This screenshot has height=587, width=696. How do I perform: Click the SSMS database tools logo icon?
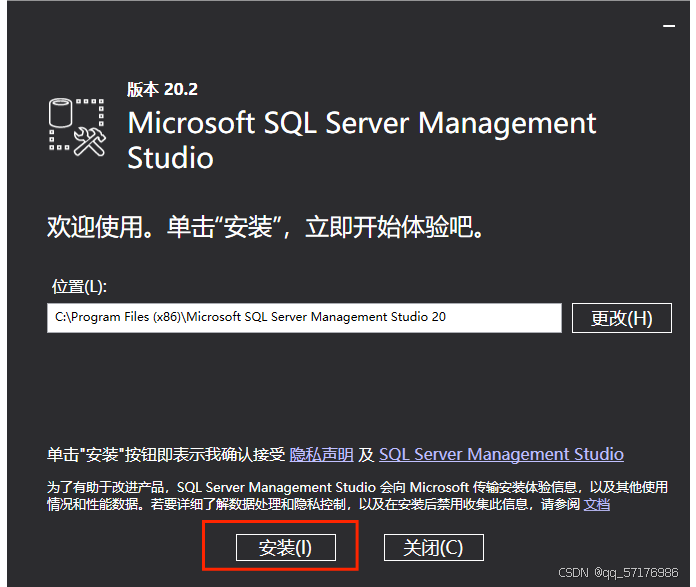[77, 127]
